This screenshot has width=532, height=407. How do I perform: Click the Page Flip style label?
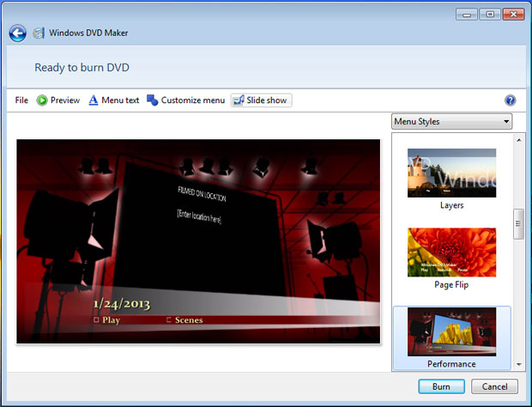click(451, 285)
